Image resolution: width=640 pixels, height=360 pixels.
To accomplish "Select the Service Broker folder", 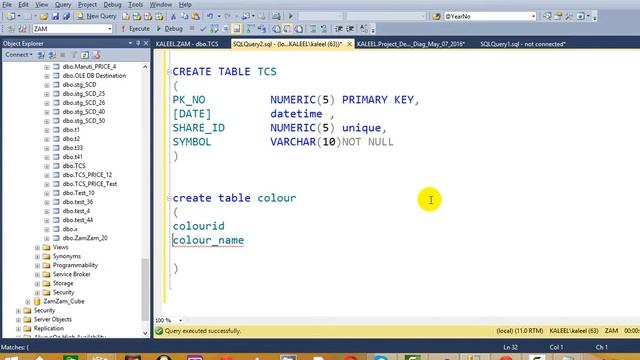I will tap(71, 274).
